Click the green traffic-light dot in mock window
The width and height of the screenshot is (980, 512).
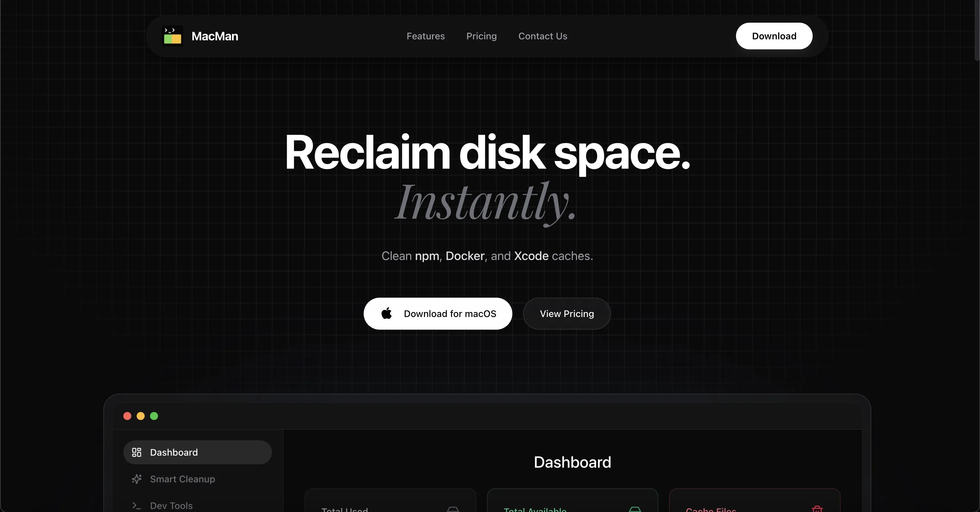154,416
